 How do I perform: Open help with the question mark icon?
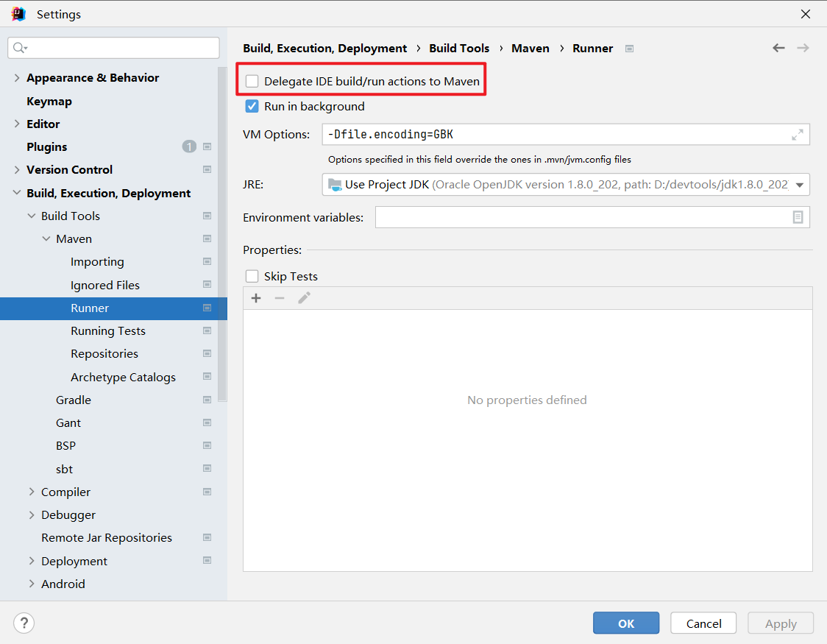pos(24,623)
